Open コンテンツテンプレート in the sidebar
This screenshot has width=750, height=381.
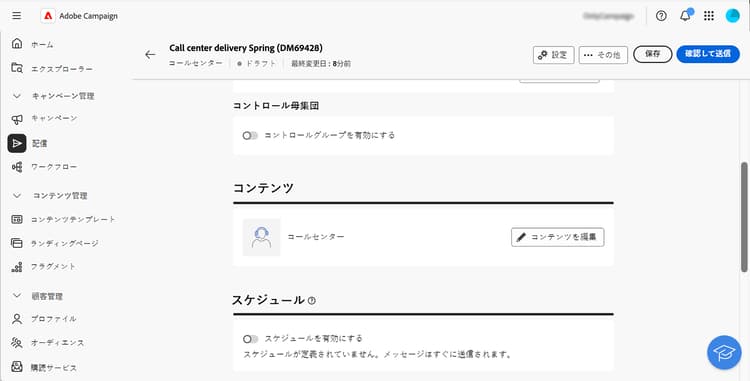coord(73,219)
